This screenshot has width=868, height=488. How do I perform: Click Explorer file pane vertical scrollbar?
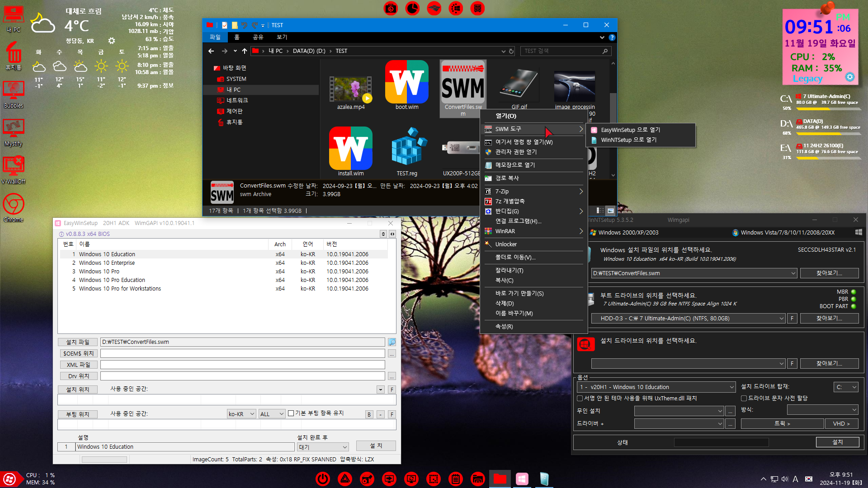pyautogui.click(x=613, y=119)
